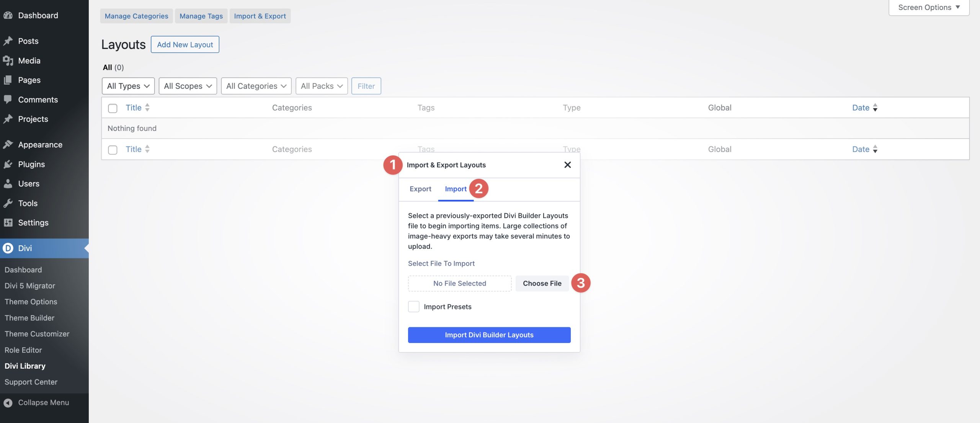The height and width of the screenshot is (423, 980).
Task: Open the Screen Options panel
Action: (x=928, y=7)
